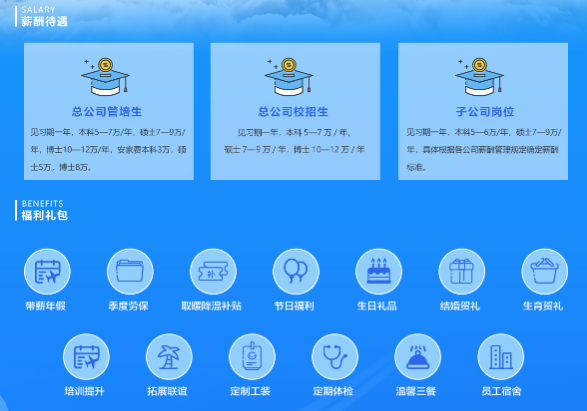The height and width of the screenshot is (411, 587).
Task: Click the 定制工装 badge icon
Action: pyautogui.click(x=252, y=357)
